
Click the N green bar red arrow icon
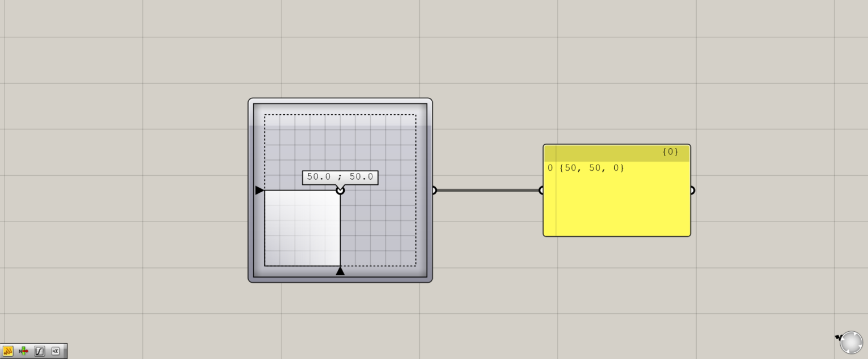24,351
